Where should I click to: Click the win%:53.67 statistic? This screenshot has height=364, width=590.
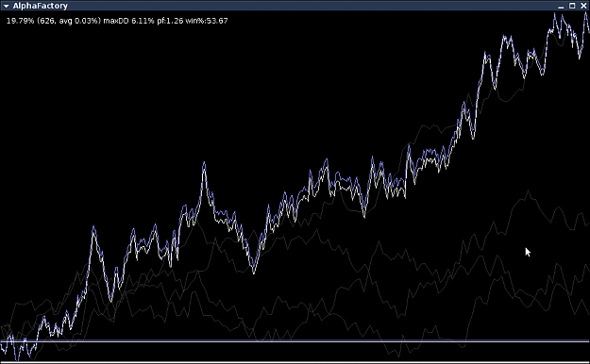point(207,21)
